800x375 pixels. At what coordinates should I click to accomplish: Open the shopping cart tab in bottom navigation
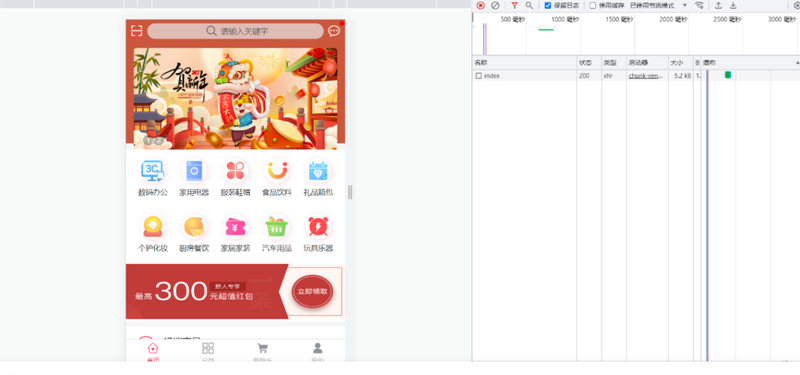point(262,352)
